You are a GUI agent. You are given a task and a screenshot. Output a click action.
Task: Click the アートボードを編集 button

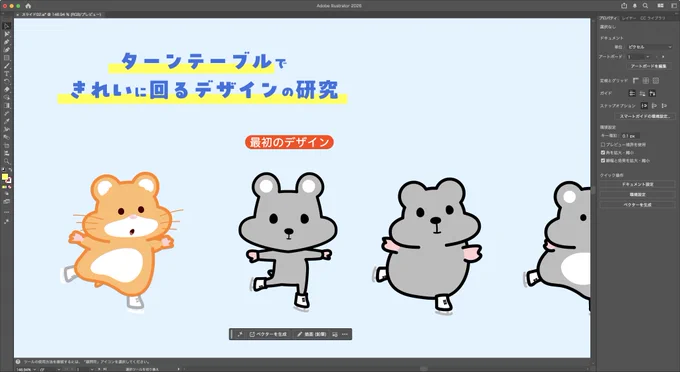pyautogui.click(x=649, y=66)
